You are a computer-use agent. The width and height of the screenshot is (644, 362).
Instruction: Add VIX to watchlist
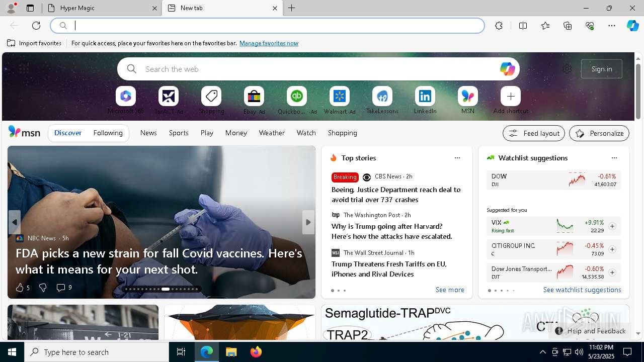(x=612, y=226)
